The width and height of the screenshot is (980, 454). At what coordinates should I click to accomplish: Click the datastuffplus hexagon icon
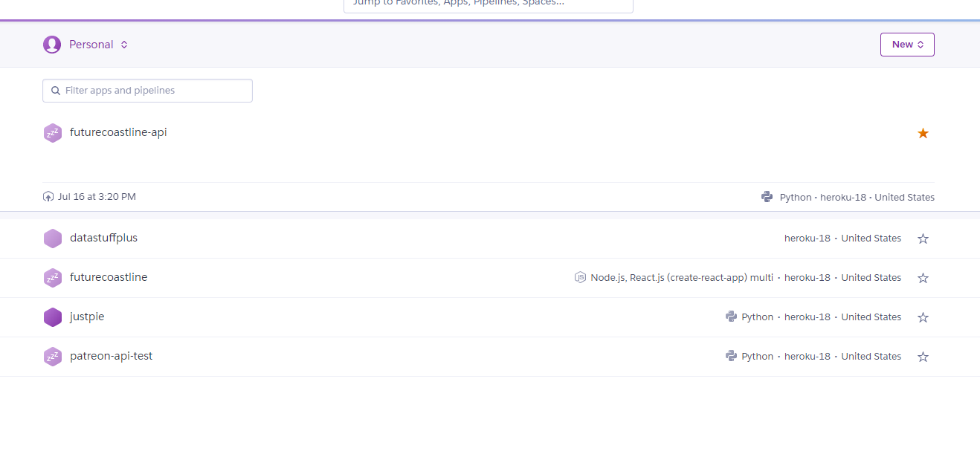(x=52, y=239)
